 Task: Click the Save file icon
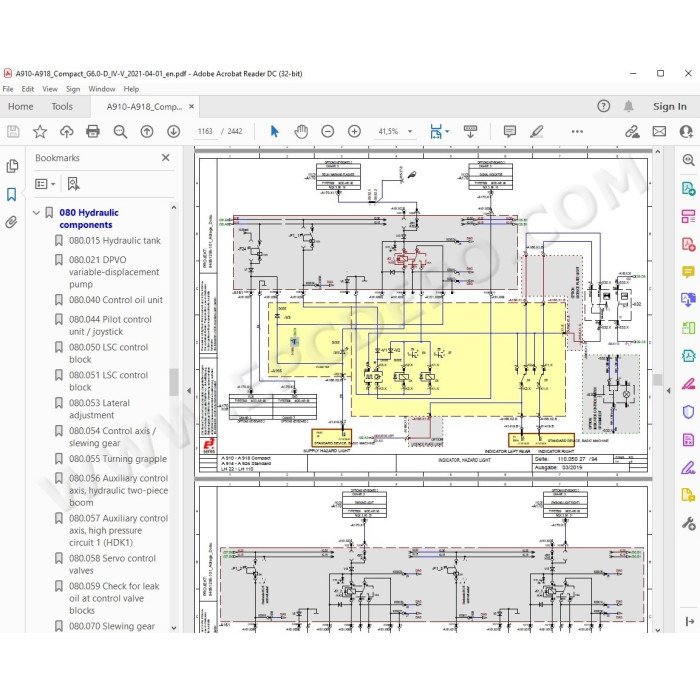pyautogui.click(x=13, y=131)
